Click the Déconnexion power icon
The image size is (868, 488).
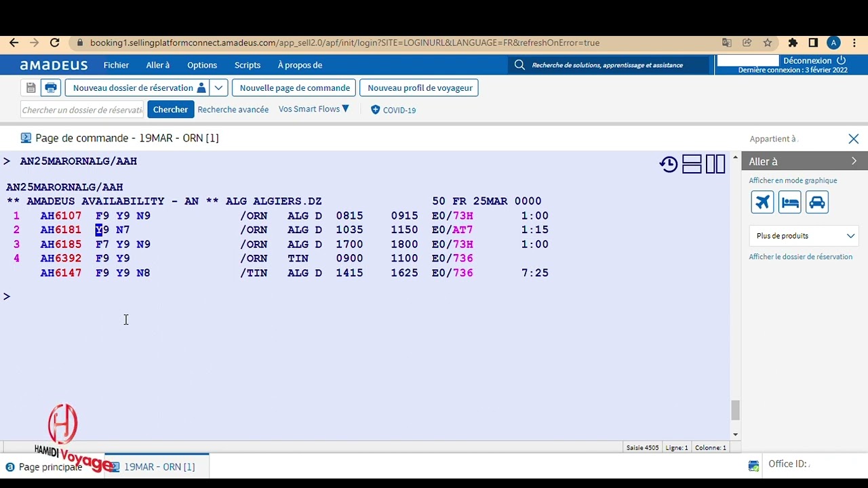click(842, 60)
